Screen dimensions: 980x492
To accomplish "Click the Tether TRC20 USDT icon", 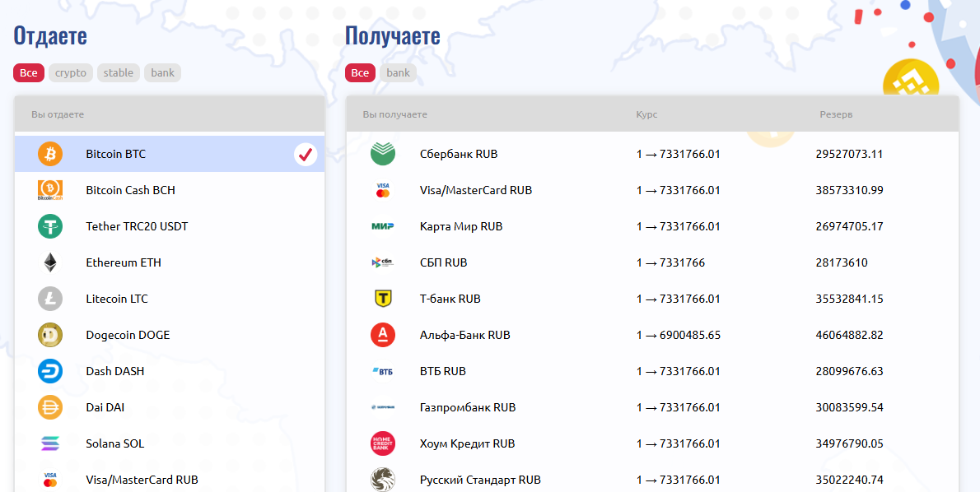I will [50, 226].
